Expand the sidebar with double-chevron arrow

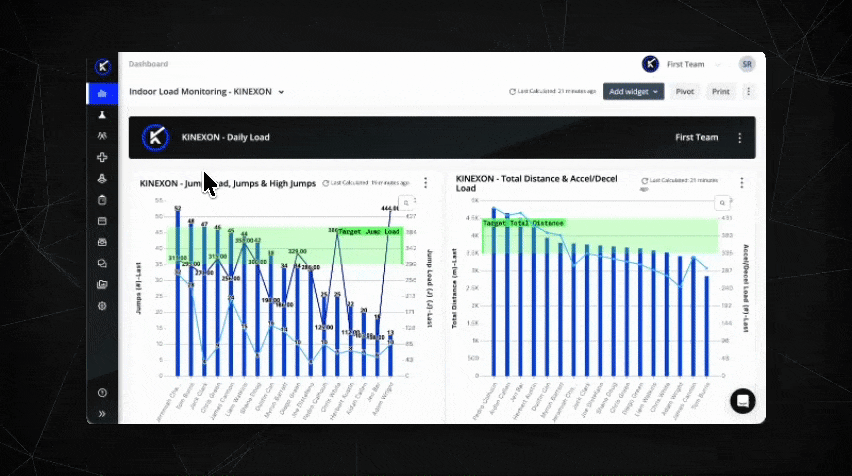(102, 413)
